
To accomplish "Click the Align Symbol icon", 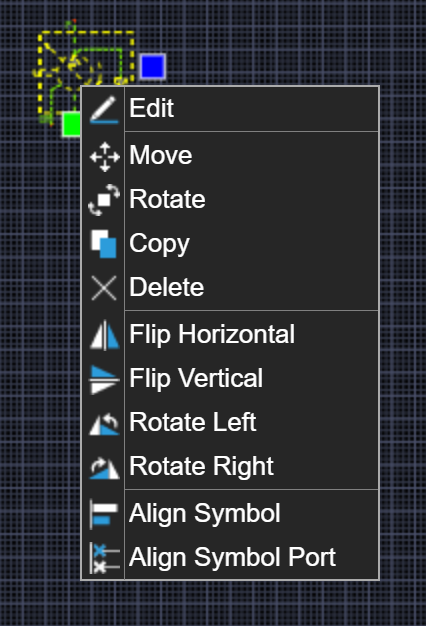I will pos(104,514).
